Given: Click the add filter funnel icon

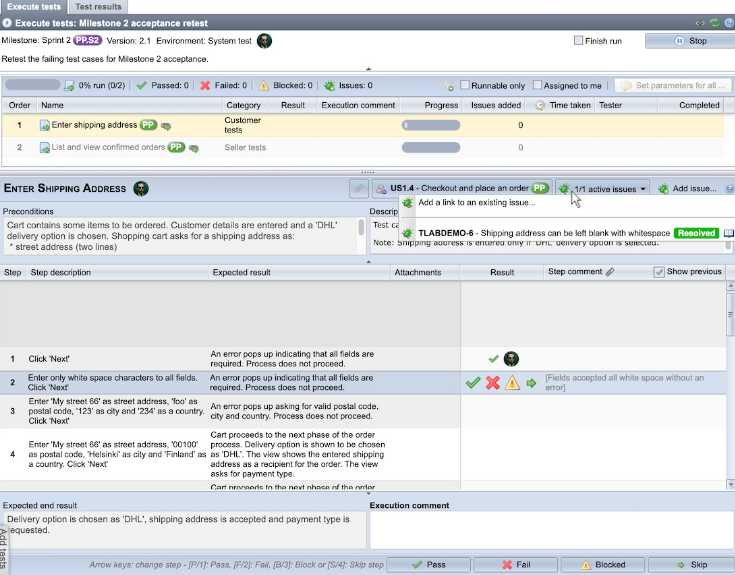Looking at the screenshot, I should tap(449, 85).
